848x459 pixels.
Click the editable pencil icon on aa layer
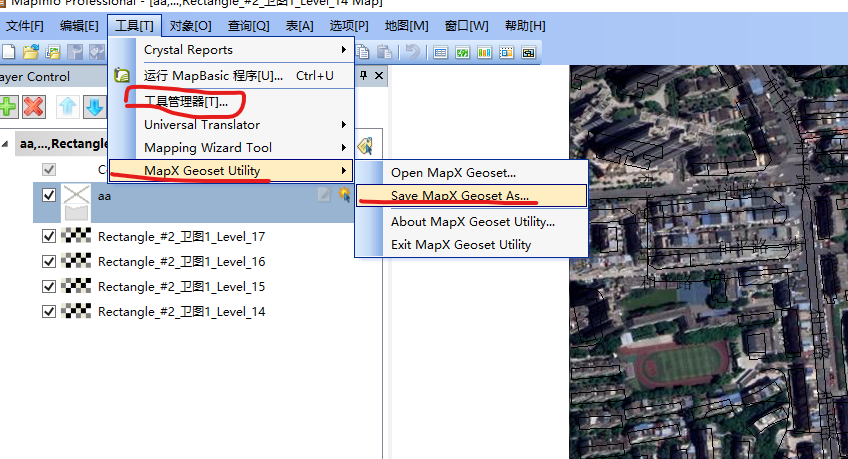pos(324,195)
